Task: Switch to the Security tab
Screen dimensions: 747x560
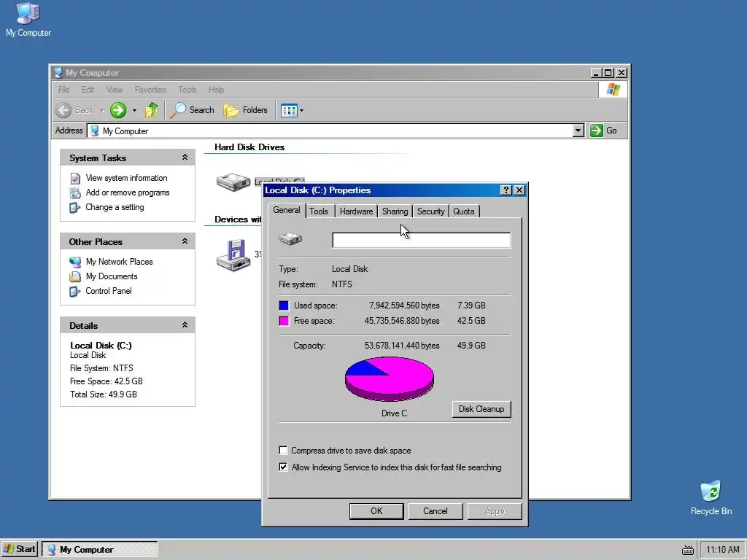Action: point(430,211)
